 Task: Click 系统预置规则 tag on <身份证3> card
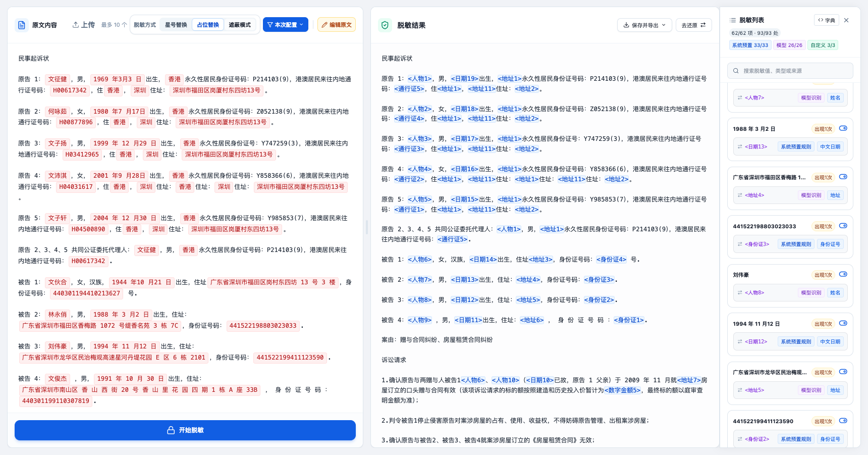[x=796, y=244]
